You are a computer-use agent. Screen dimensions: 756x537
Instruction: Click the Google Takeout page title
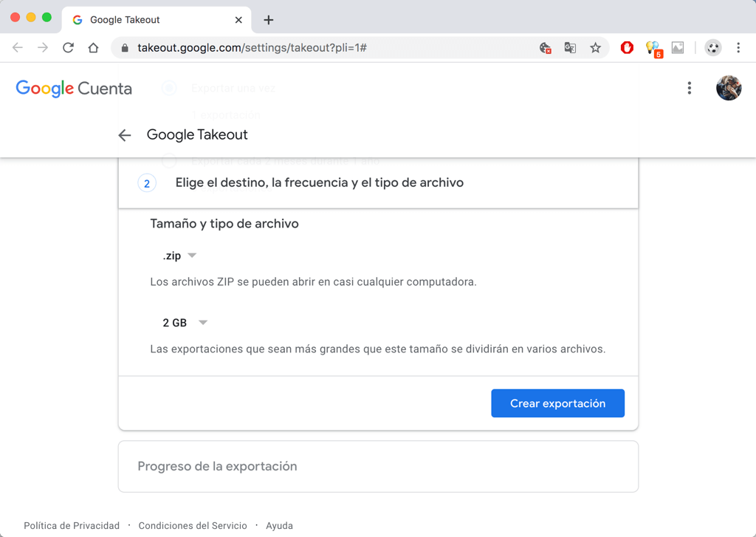pyautogui.click(x=197, y=134)
